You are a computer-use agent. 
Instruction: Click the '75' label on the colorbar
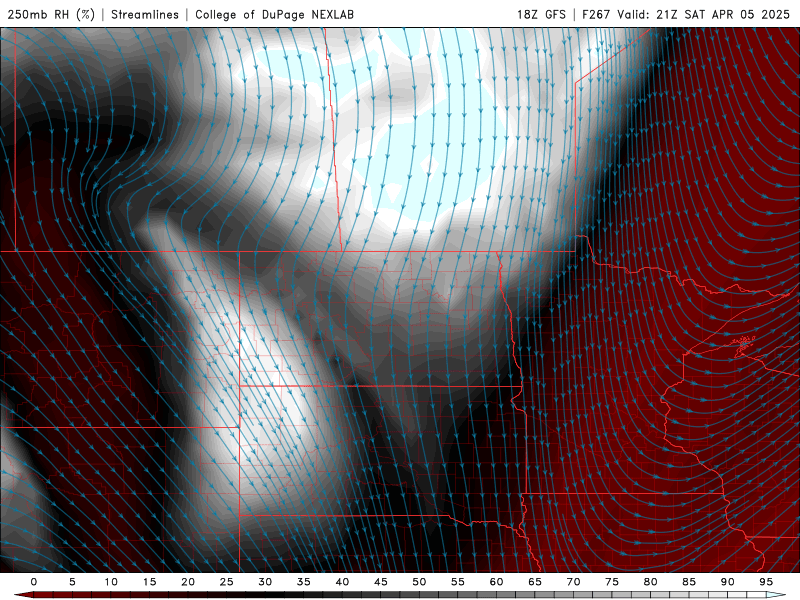612,582
